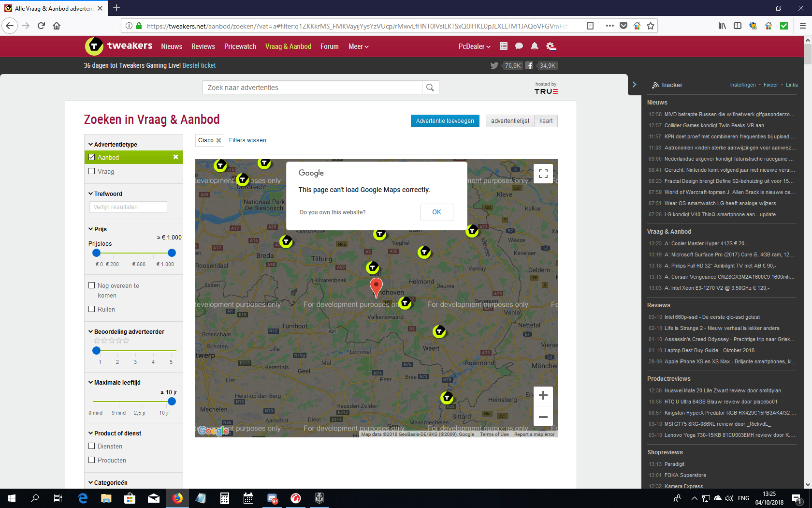
Task: Tick the Ruilen checkbox
Action: pyautogui.click(x=92, y=309)
